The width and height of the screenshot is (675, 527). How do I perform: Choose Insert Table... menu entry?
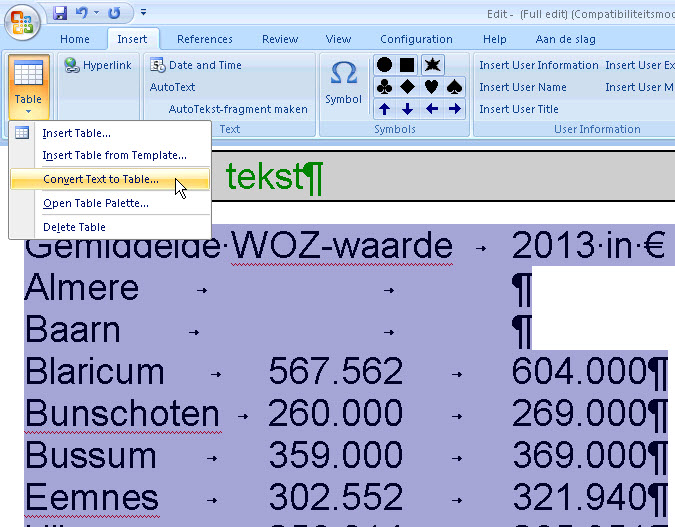pyautogui.click(x=110, y=133)
